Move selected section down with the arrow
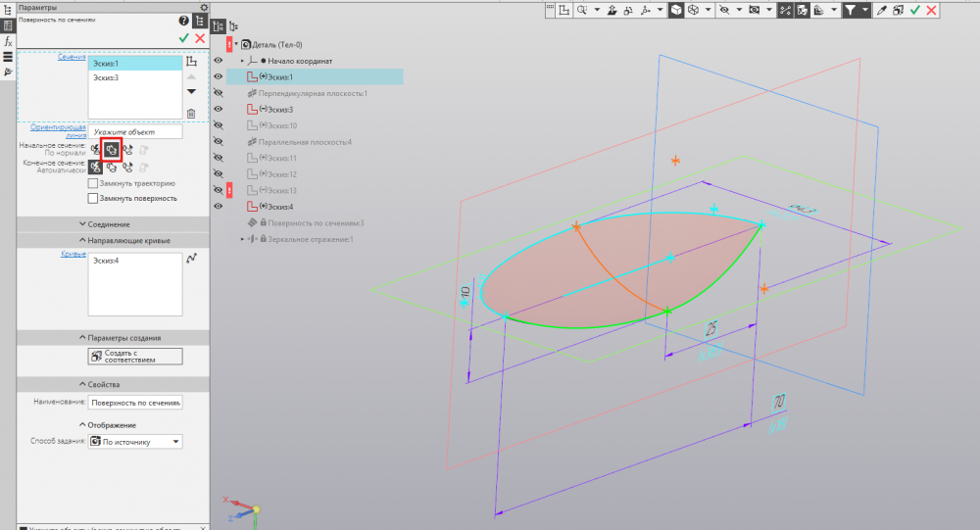This screenshot has width=980, height=530. click(191, 91)
